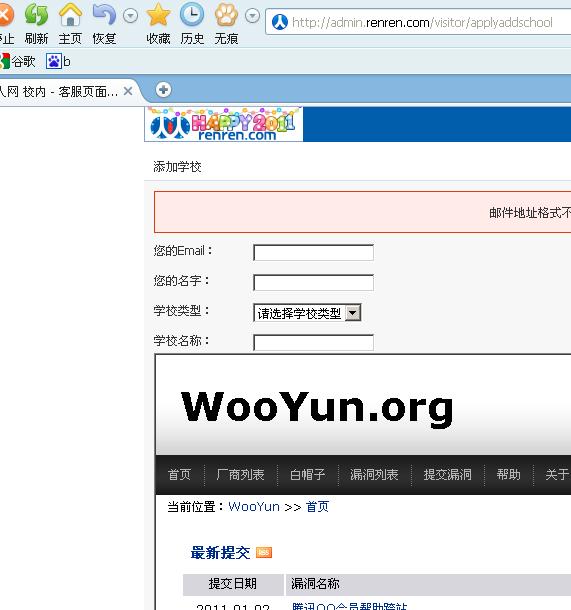This screenshot has width=571, height=610.
Task: Click the renren site icon in address bar
Action: pyautogui.click(x=280, y=22)
